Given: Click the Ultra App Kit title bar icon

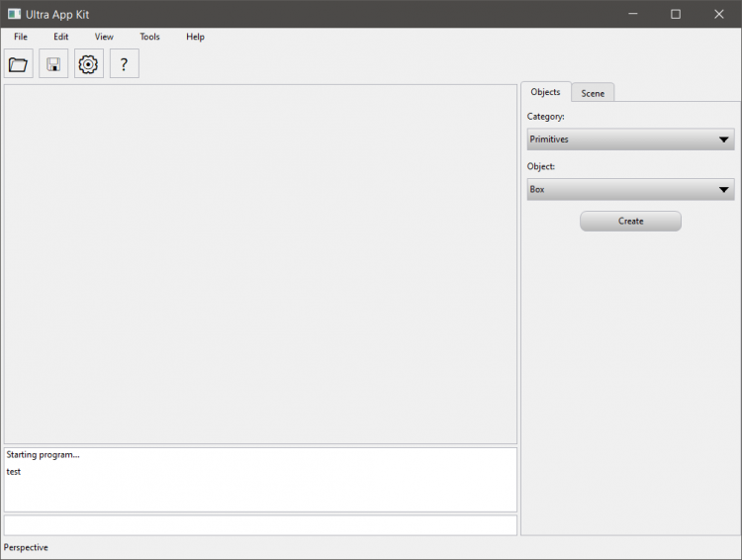Looking at the screenshot, I should (14, 14).
